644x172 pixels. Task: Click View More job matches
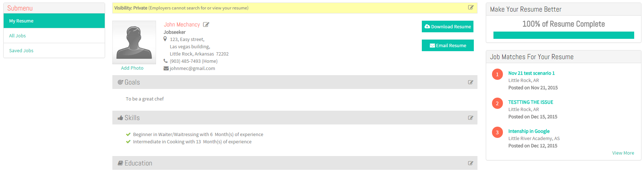click(x=623, y=153)
